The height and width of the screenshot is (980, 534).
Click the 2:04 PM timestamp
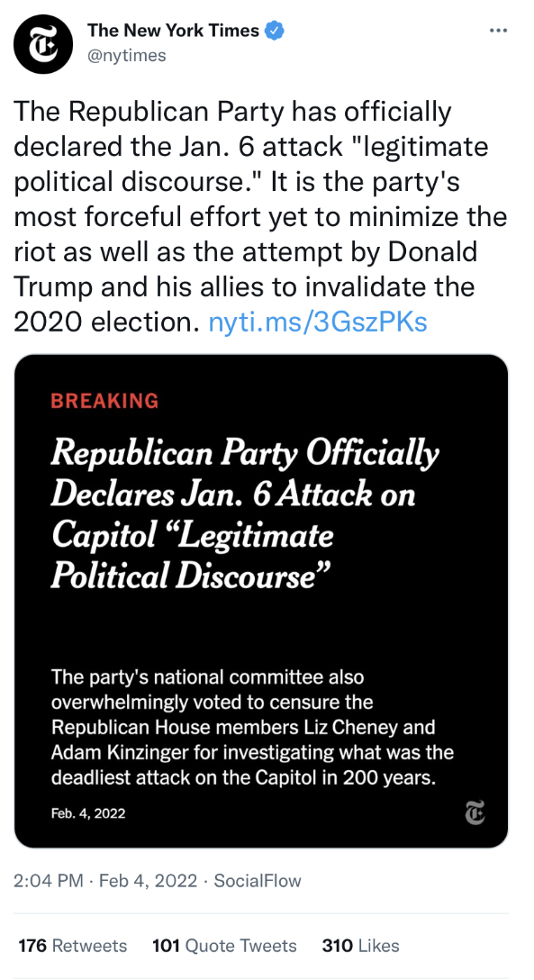pos(48,881)
